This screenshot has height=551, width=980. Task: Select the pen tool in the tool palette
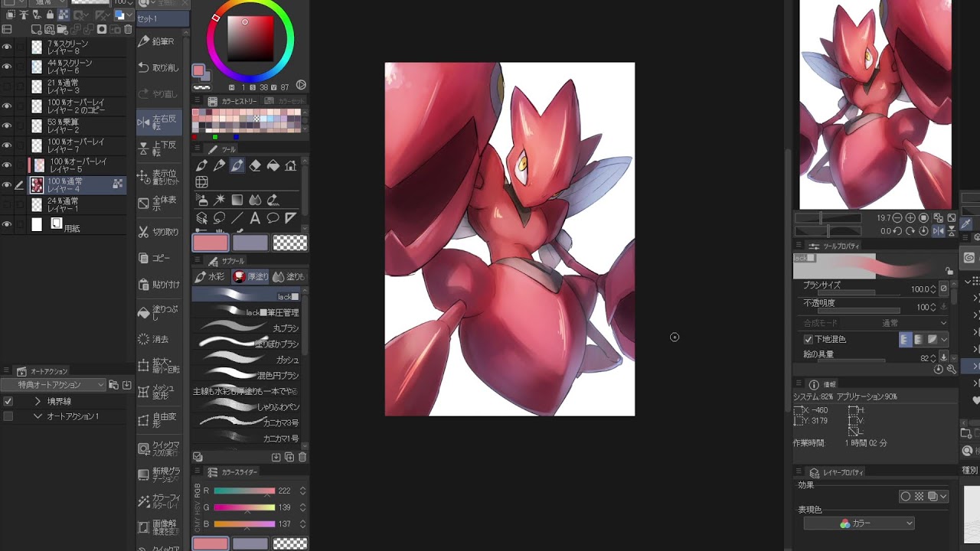pyautogui.click(x=202, y=165)
